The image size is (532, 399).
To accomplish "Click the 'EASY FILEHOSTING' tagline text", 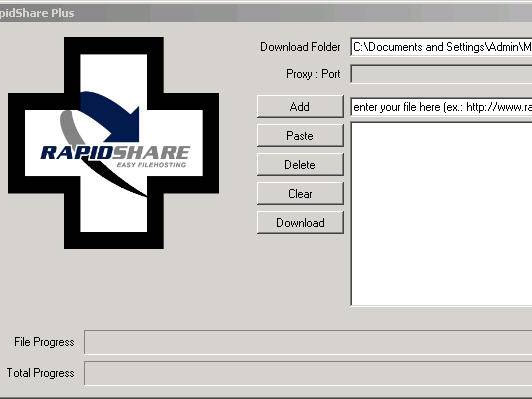I will click(151, 165).
